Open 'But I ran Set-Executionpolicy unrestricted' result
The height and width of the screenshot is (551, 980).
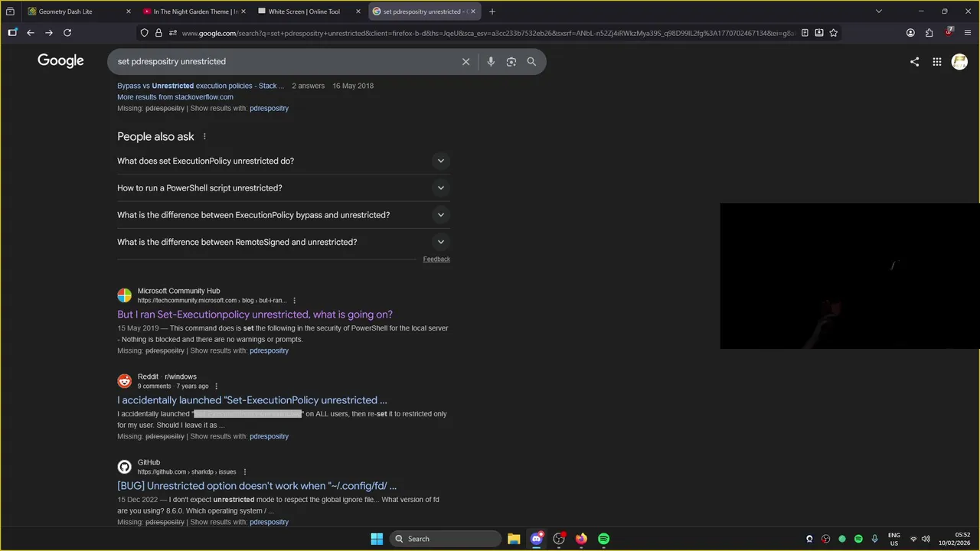point(255,315)
